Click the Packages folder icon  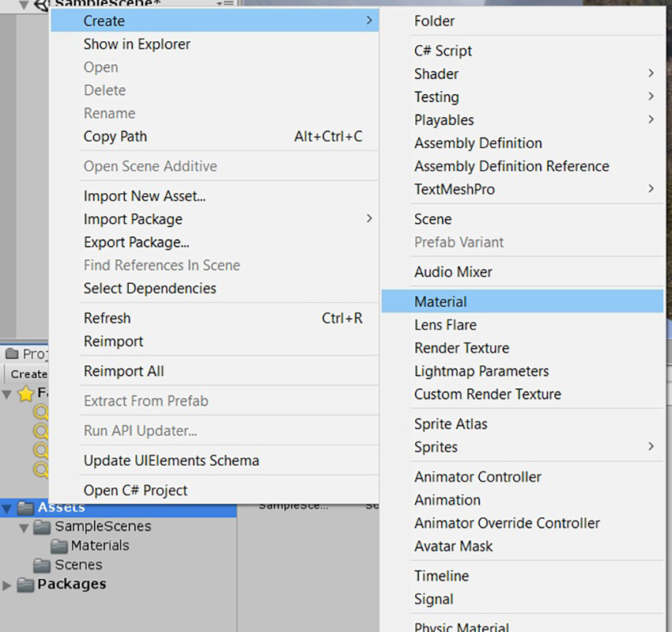(26, 585)
